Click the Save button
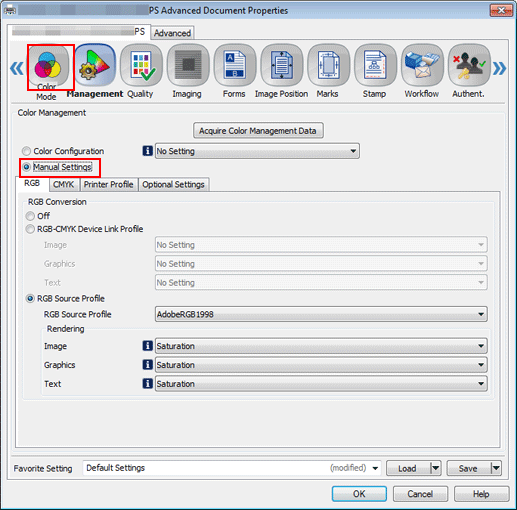The image size is (517, 510). (469, 468)
